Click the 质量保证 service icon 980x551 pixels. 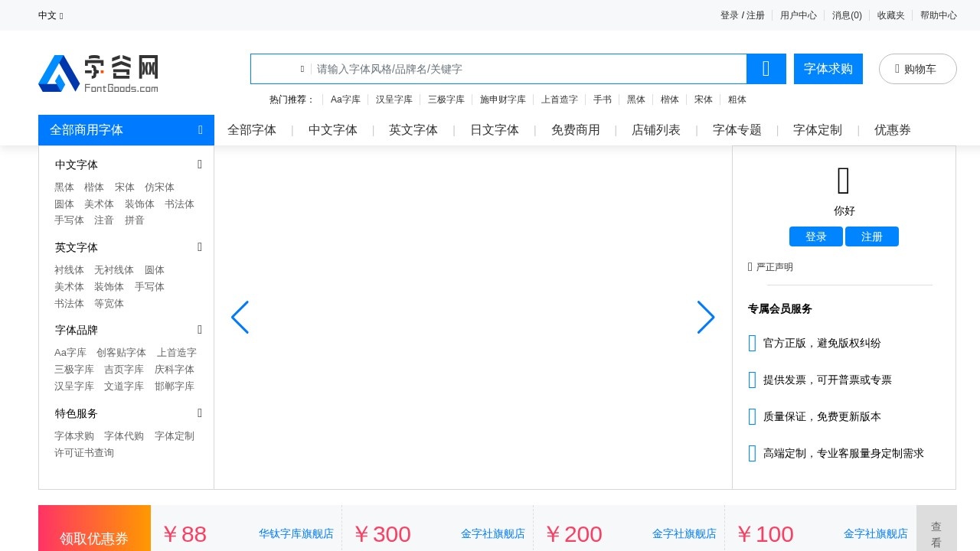(752, 416)
